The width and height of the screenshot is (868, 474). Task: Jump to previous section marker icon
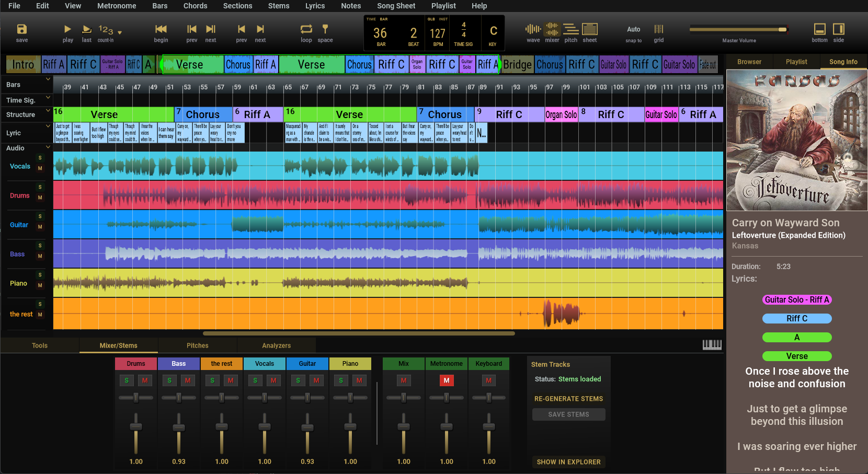[x=241, y=29]
